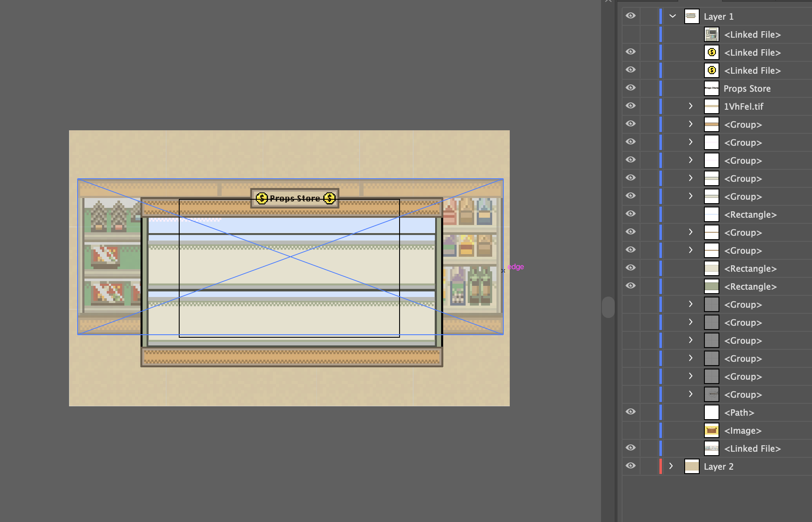Expand the Group directly above white Rectangle
812x522 pixels.
click(690, 196)
